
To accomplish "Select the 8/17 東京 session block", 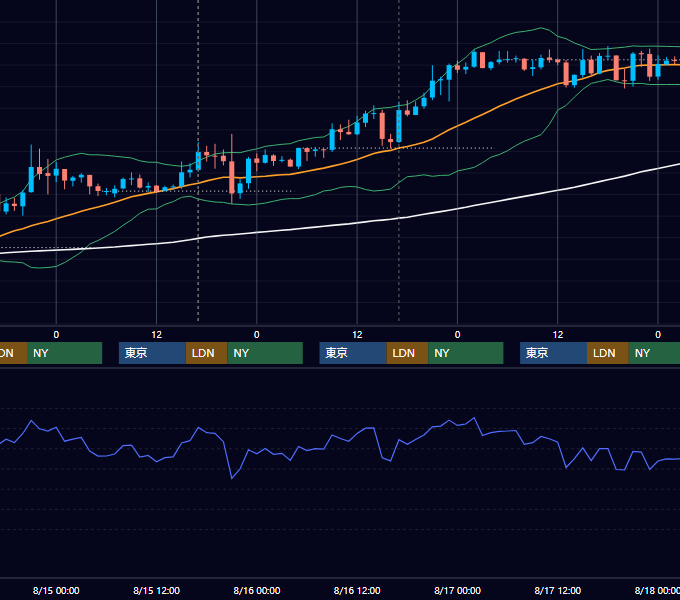I will point(553,353).
